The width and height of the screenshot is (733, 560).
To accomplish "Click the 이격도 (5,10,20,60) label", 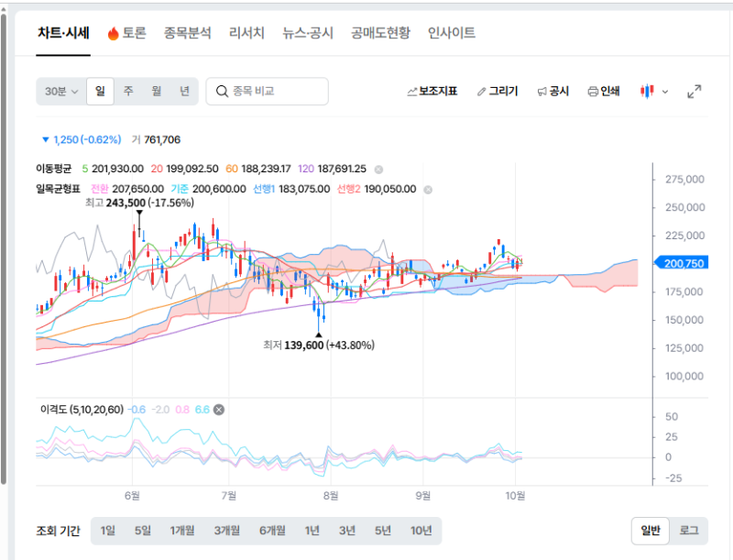I will pyautogui.click(x=82, y=410).
